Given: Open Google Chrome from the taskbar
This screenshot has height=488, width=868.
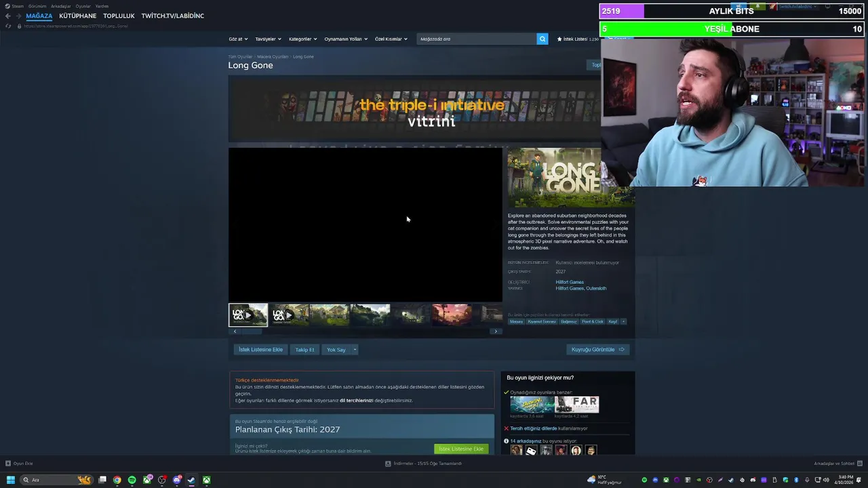Looking at the screenshot, I should [x=117, y=480].
